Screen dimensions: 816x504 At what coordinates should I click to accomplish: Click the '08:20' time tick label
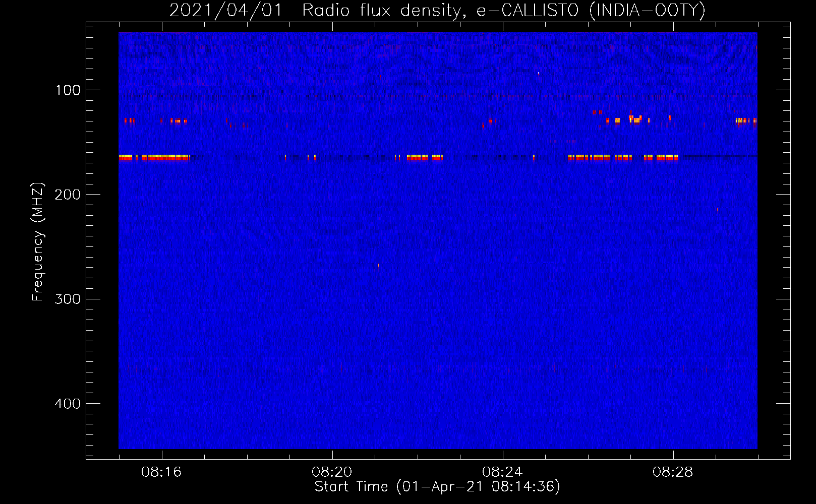(x=332, y=472)
